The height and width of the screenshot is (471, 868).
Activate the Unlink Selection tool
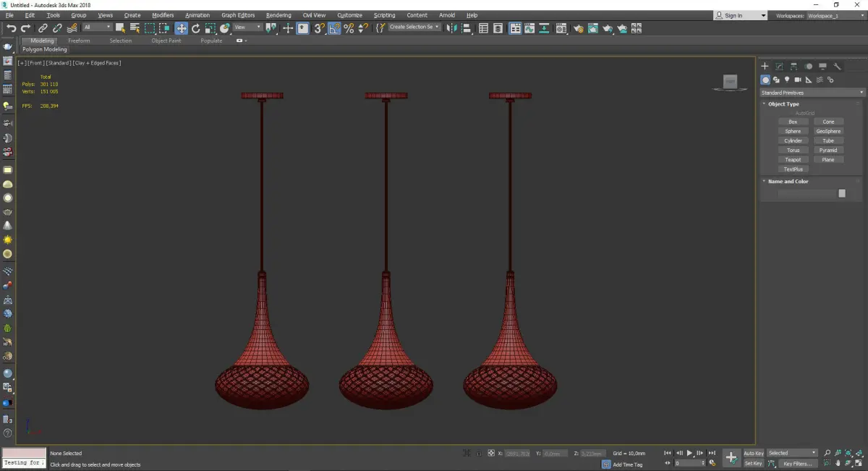coord(57,28)
